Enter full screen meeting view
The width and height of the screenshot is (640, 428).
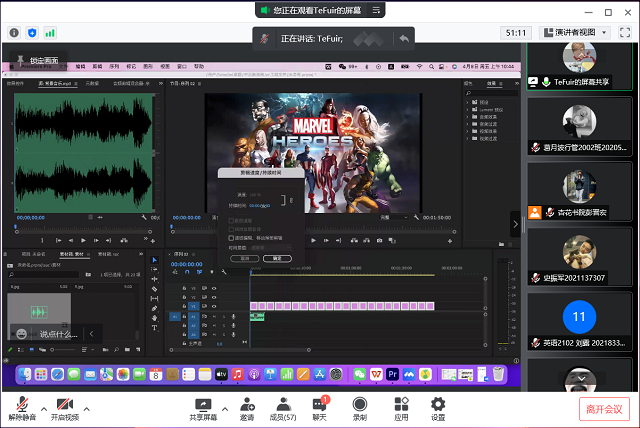click(625, 32)
